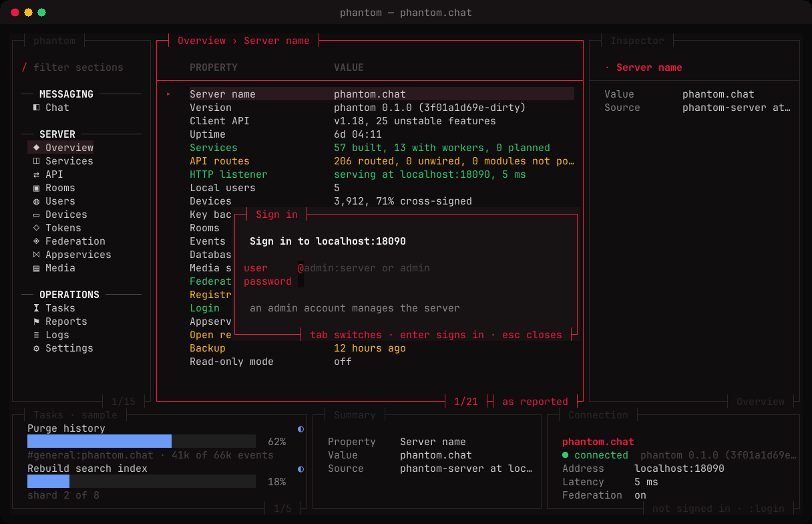Viewport: 812px width, 524px height.
Task: Click the Devices sidebar icon
Action: pos(36,215)
